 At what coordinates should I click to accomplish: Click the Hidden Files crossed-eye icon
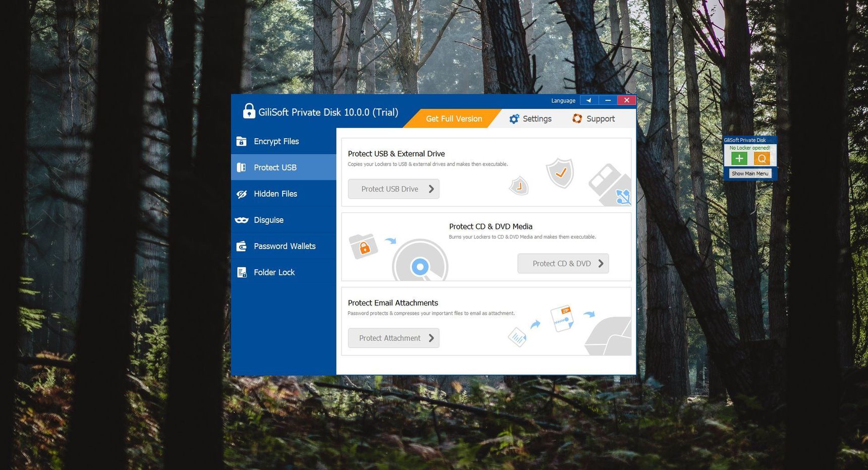point(242,194)
